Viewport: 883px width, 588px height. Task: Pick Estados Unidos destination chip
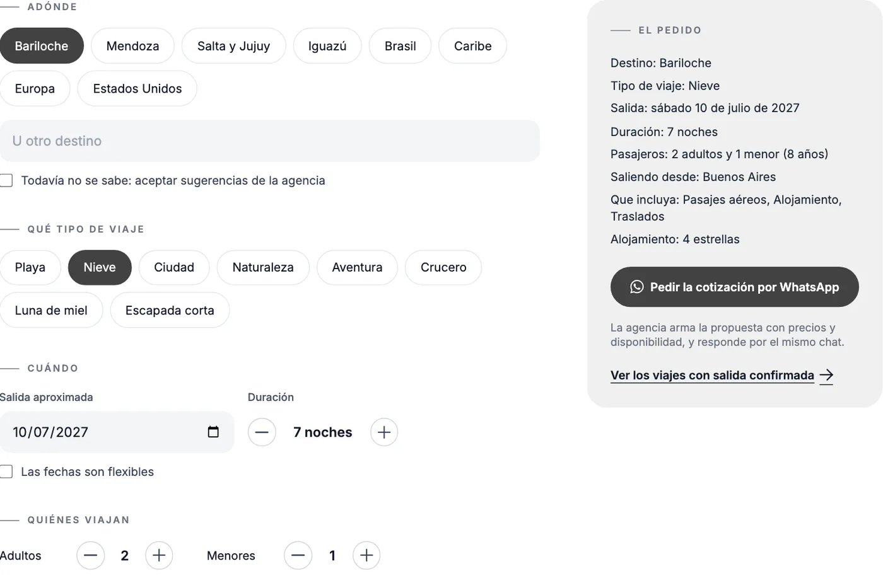tap(137, 89)
